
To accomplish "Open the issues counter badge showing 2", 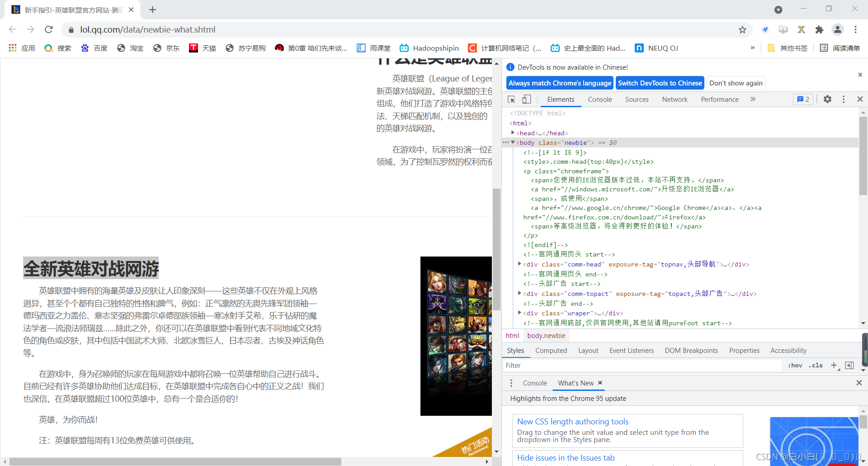I will point(803,99).
